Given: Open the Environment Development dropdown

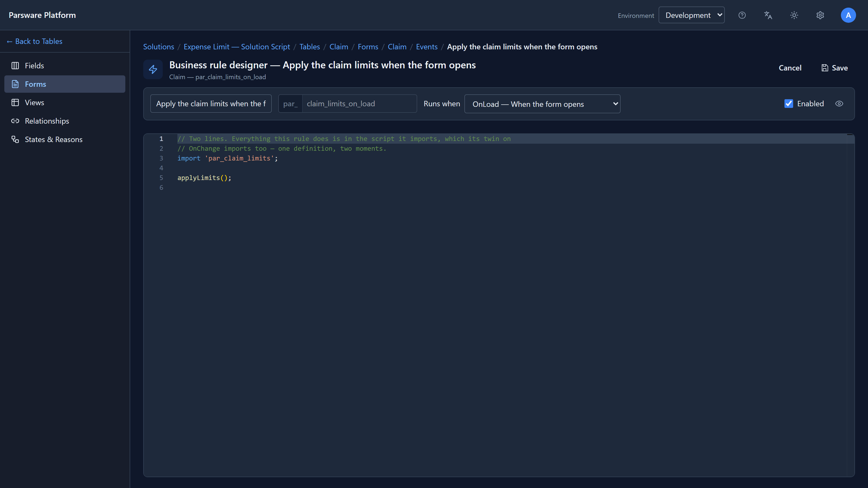Looking at the screenshot, I should pos(691,15).
